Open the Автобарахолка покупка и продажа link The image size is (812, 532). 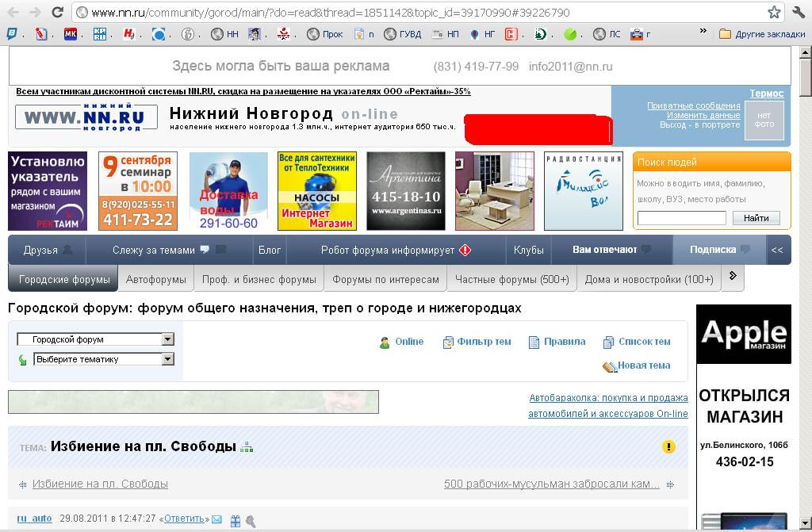(608, 406)
